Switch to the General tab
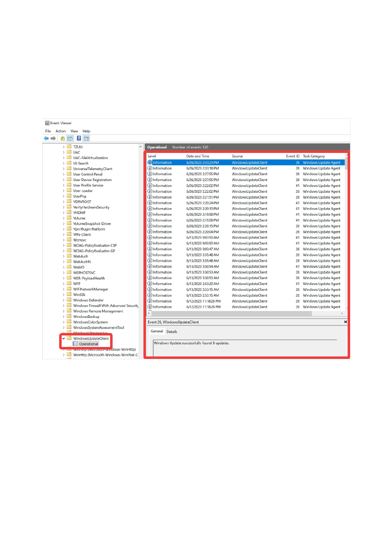This screenshot has height=555, width=392. point(157,331)
